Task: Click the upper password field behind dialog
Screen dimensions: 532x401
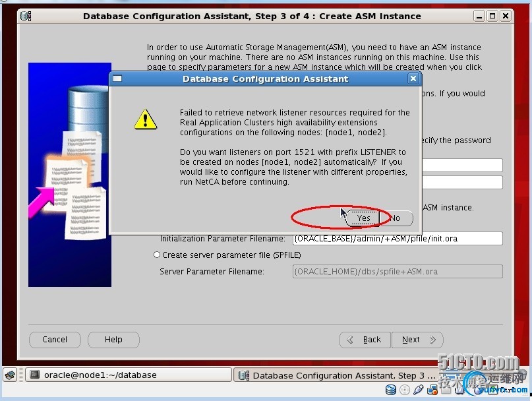Action: pyautogui.click(x=462, y=165)
